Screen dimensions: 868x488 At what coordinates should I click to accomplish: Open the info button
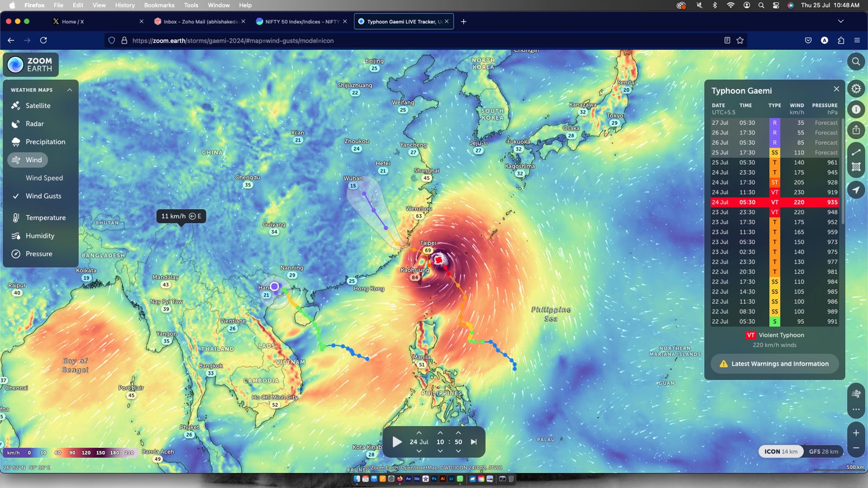click(x=856, y=109)
